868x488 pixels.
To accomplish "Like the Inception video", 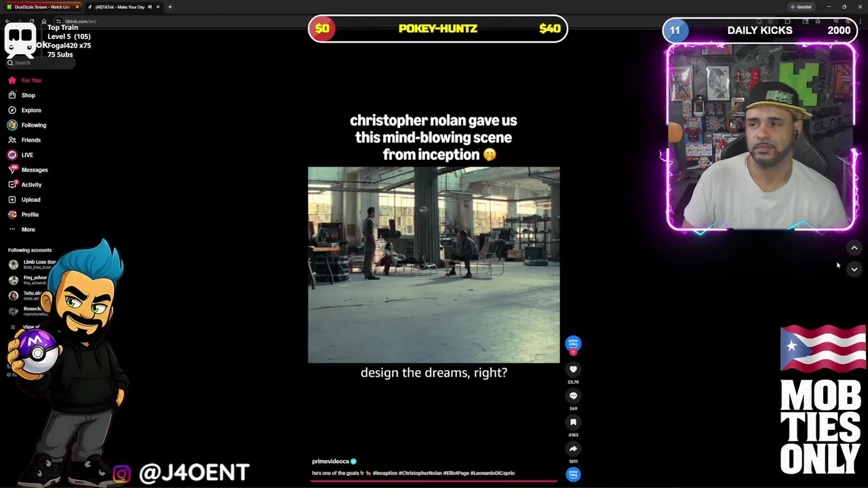I will pyautogui.click(x=573, y=369).
